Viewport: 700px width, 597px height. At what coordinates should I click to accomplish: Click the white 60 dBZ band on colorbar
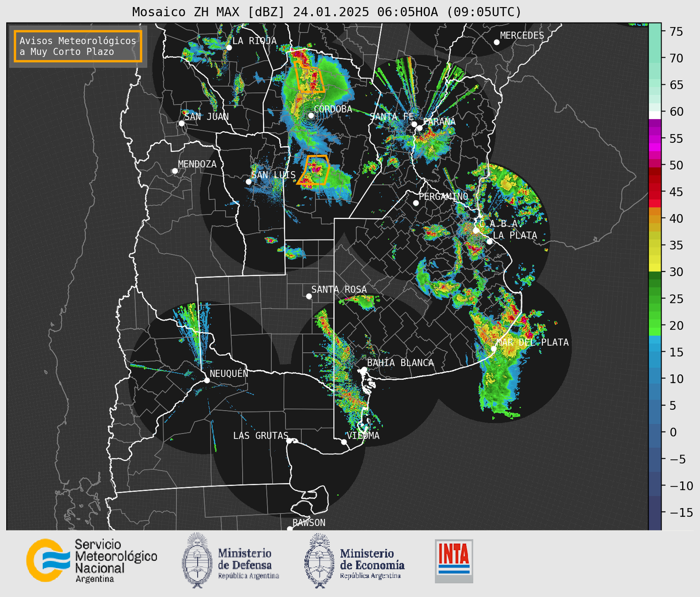tap(655, 114)
